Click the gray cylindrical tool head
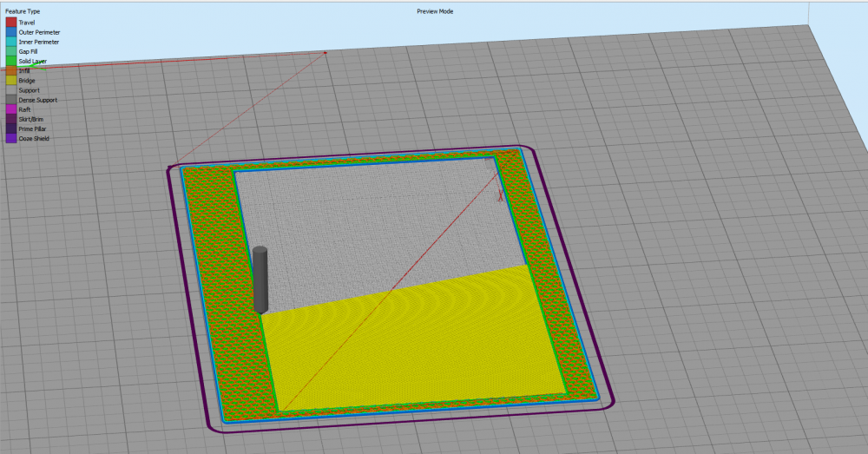 coord(260,280)
